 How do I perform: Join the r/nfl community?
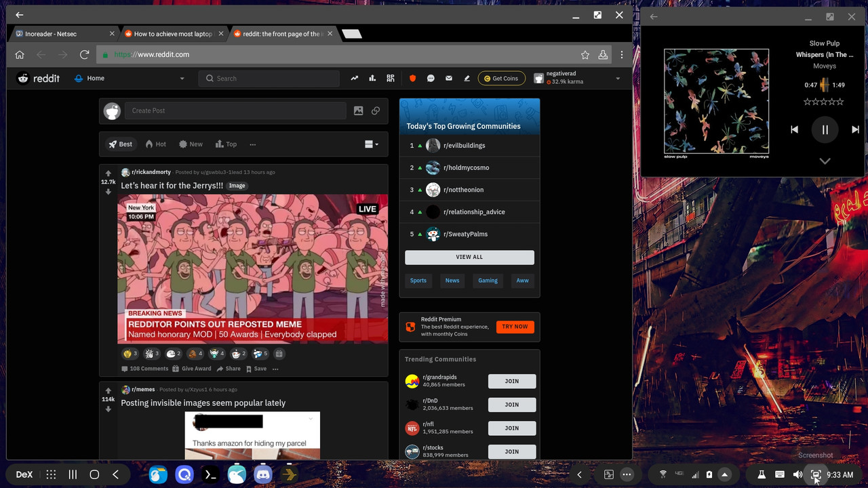tap(512, 428)
